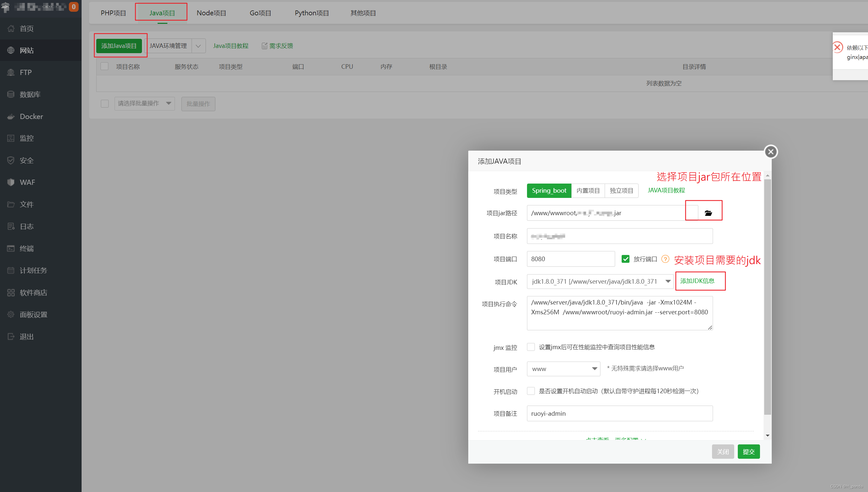Select the 独立项目 project type tab
This screenshot has width=868, height=492.
pyautogui.click(x=621, y=191)
